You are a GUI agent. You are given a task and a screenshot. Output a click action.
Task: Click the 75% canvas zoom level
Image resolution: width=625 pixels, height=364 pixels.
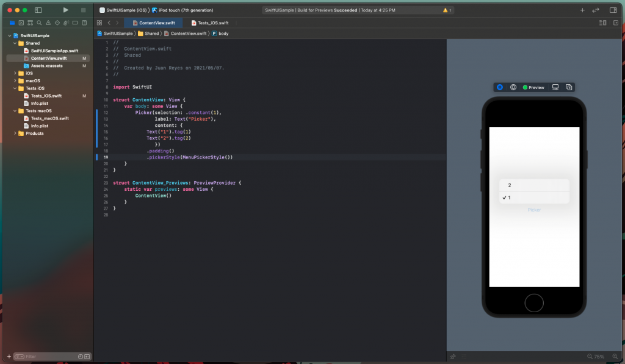click(599, 357)
